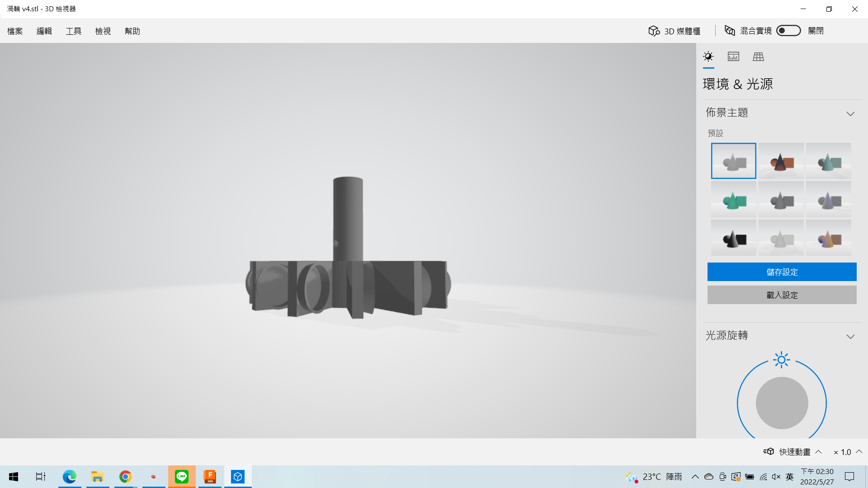Open LINE app in the taskbar

pos(182,477)
